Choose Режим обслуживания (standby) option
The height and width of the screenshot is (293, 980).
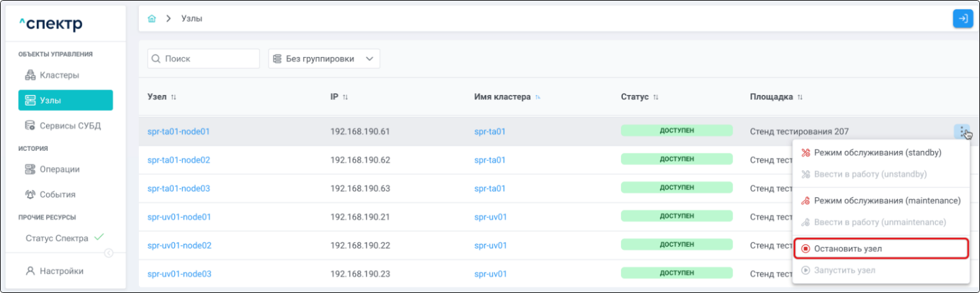click(881, 153)
